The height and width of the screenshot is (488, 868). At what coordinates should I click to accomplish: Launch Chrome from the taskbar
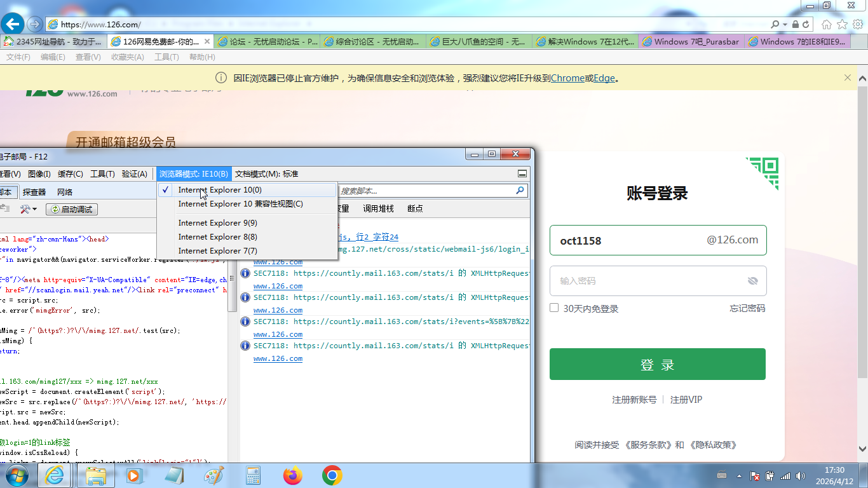(x=332, y=475)
